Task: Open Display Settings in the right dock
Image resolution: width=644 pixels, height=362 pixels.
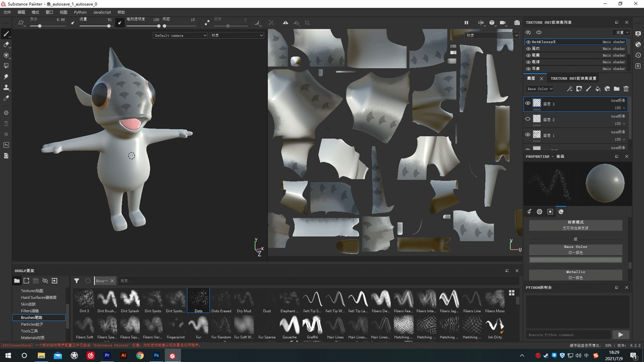Action: [638, 33]
